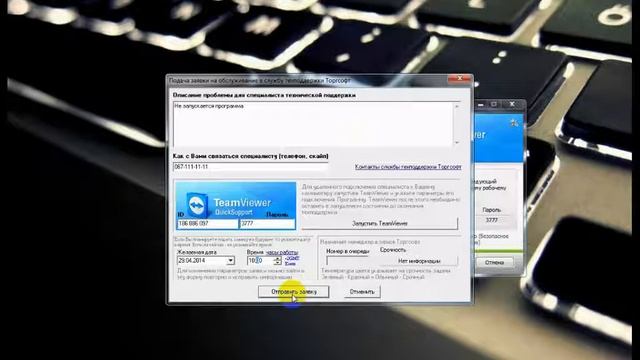Focus the contact phone field 067-111-11-11
640x360 pixels.
251,167
